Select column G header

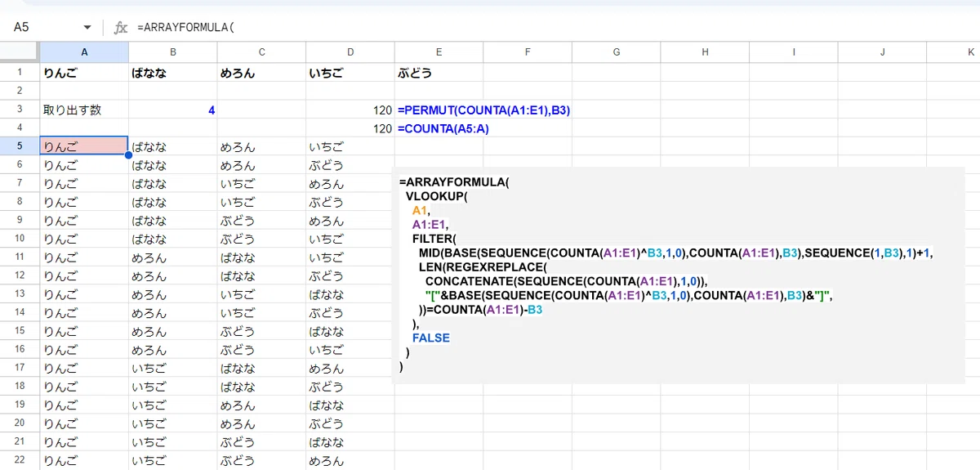[616, 52]
